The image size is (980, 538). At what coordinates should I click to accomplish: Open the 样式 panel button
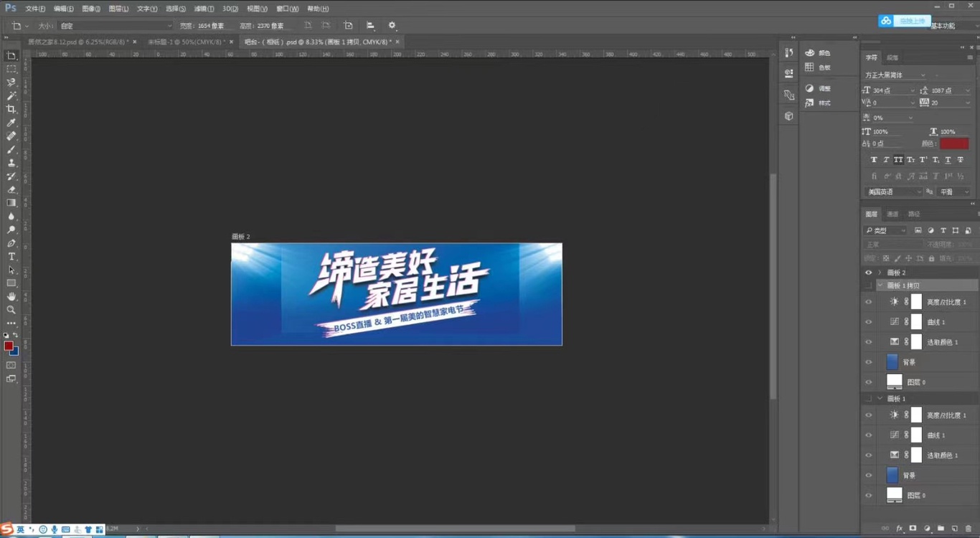[x=818, y=103]
